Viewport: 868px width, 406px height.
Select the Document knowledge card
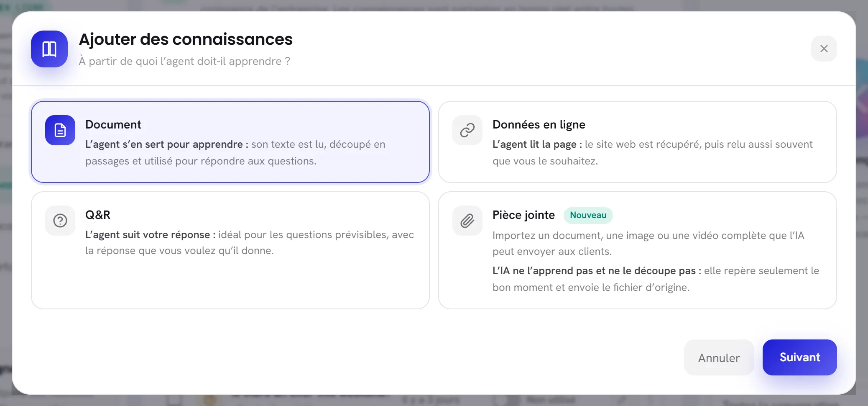pyautogui.click(x=230, y=142)
